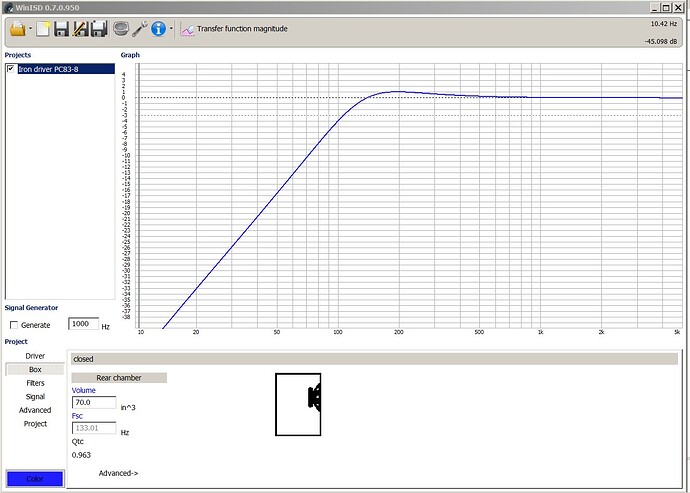Click the Save All double floppy icon

click(99, 29)
